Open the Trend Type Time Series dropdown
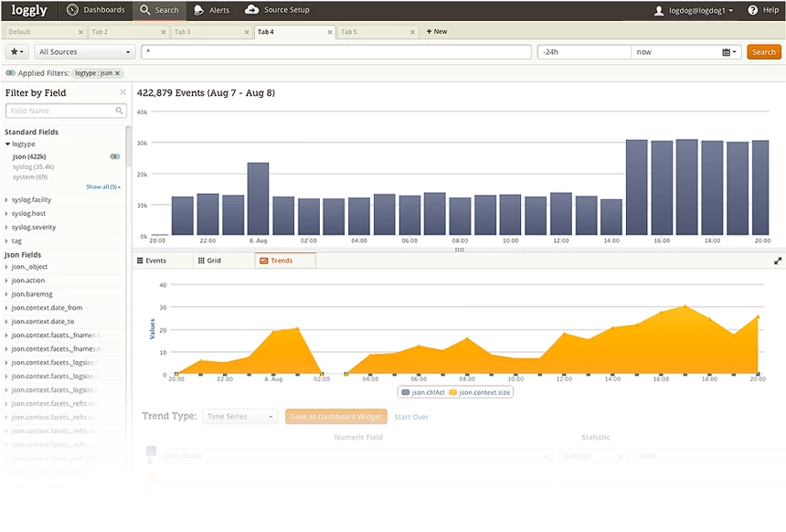786x532 pixels. coord(239,416)
